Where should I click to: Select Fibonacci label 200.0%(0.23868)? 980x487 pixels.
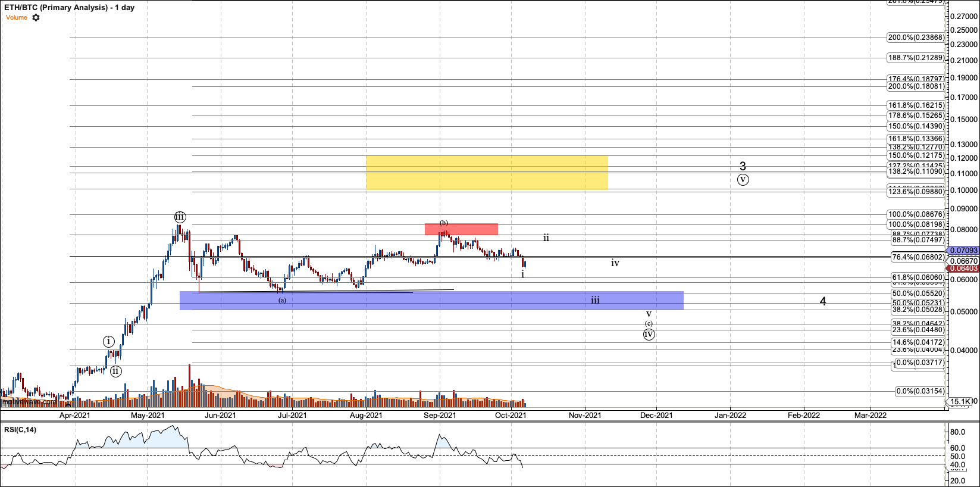pyautogui.click(x=916, y=38)
